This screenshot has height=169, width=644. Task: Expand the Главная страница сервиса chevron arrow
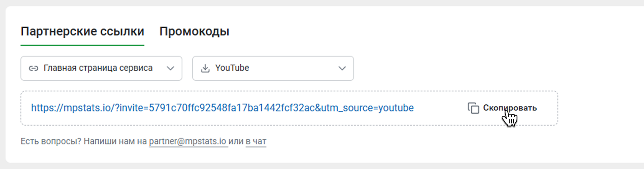pyautogui.click(x=170, y=68)
